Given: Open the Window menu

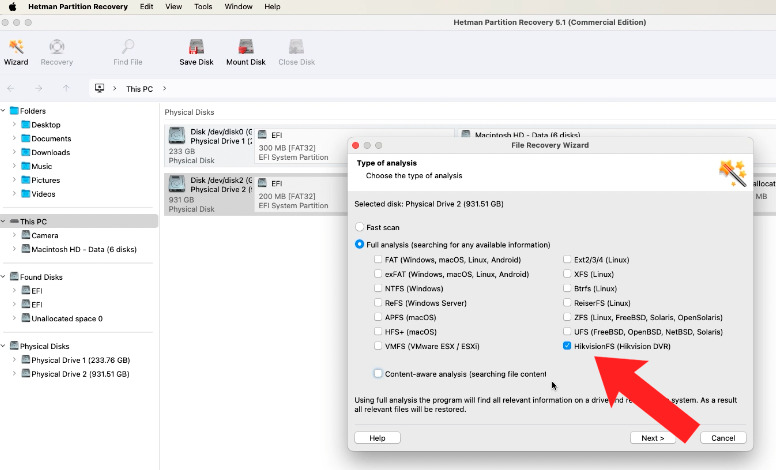Looking at the screenshot, I should [x=239, y=6].
